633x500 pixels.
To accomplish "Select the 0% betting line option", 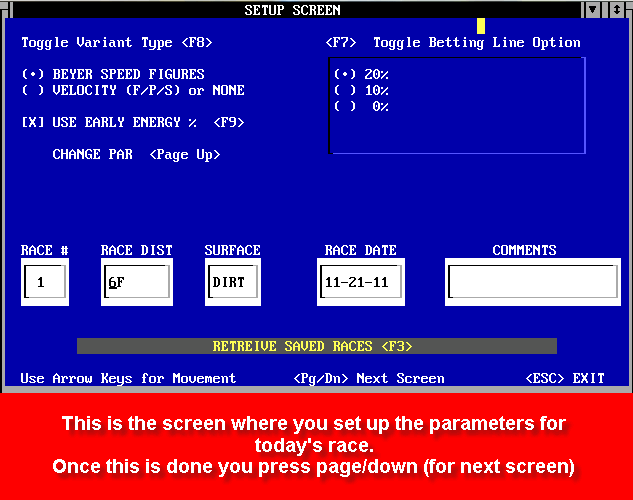I will [x=361, y=106].
